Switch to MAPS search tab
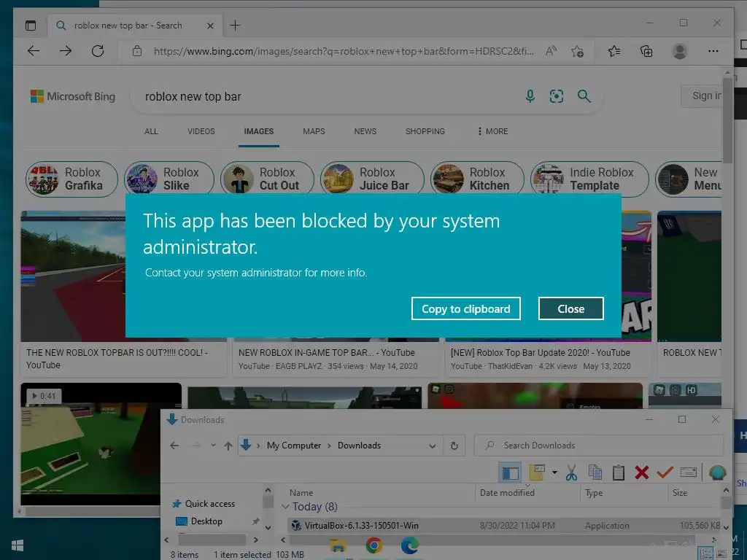The width and height of the screenshot is (747, 560). [314, 131]
